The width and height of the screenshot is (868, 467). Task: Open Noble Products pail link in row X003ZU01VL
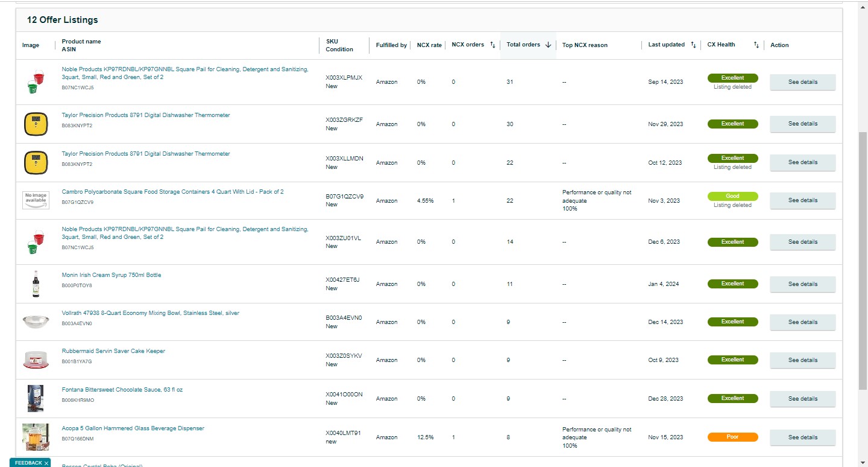(185, 233)
